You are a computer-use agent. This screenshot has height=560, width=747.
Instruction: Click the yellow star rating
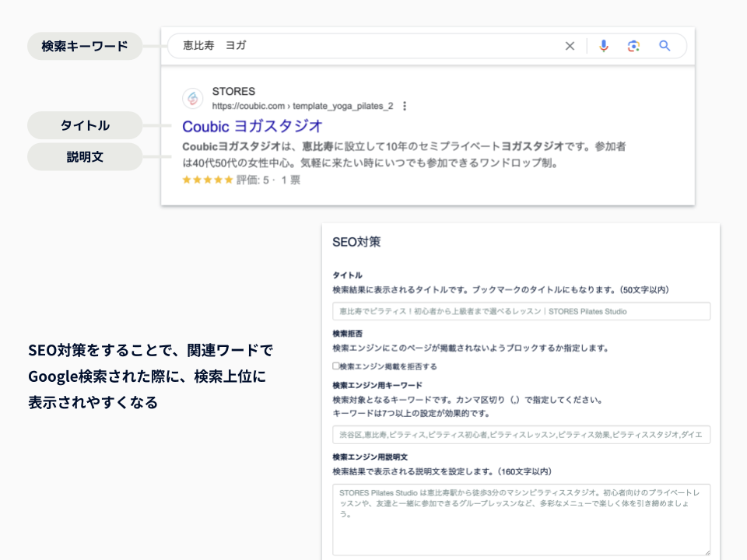(207, 180)
